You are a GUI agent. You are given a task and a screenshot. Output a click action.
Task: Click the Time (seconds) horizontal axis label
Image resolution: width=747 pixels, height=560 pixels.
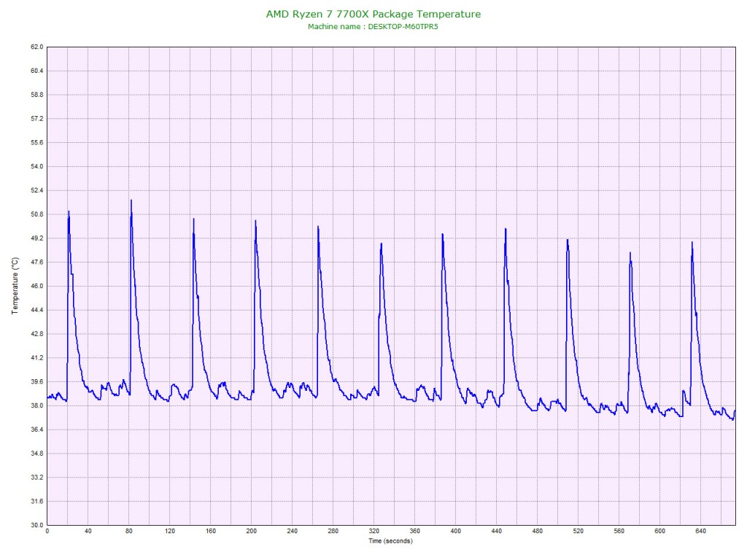[x=390, y=541]
